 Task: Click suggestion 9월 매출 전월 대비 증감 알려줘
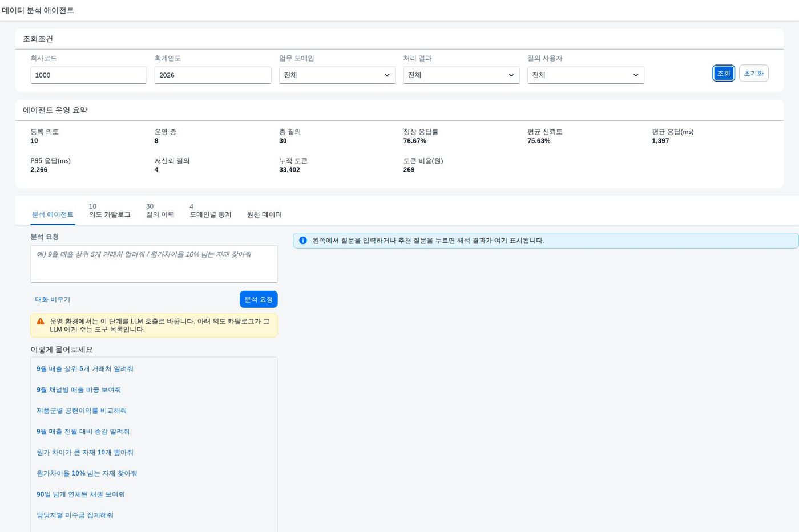point(83,432)
